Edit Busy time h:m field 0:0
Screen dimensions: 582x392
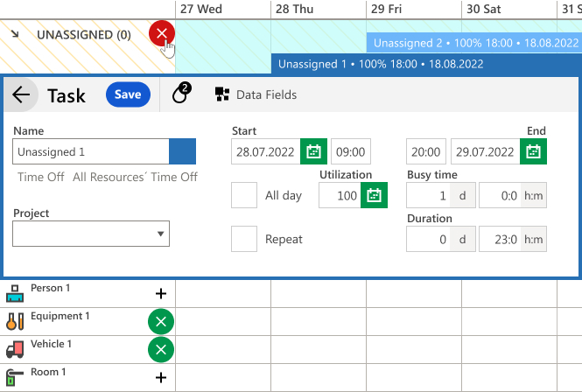(x=500, y=195)
